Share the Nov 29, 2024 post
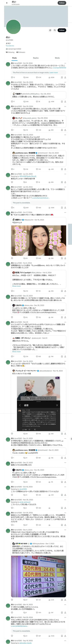The image size is (72, 644). click(x=65, y=130)
